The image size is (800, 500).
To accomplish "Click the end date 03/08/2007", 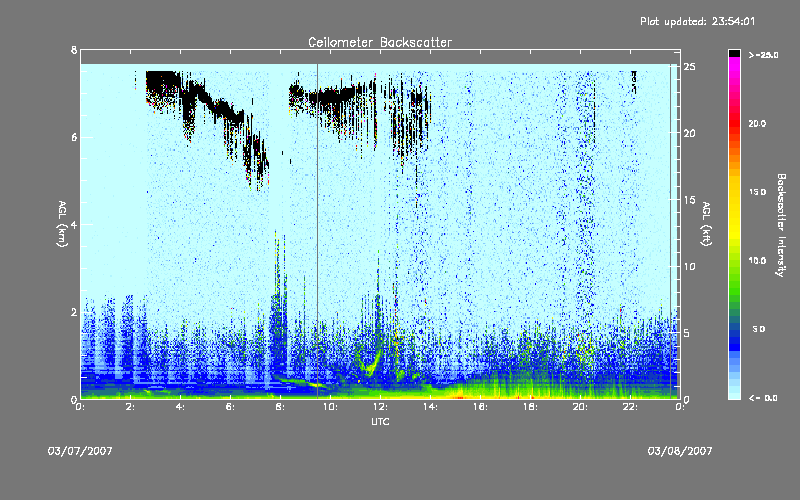I will (x=680, y=451).
